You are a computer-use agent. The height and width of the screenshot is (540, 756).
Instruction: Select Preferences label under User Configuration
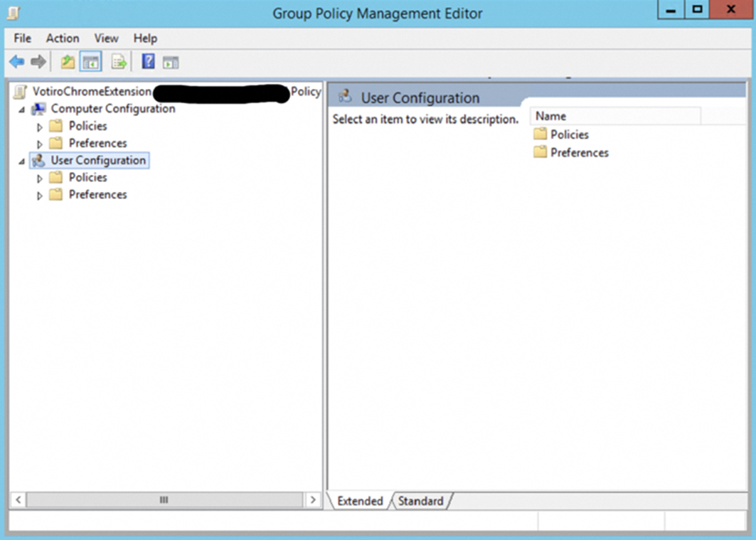tap(98, 195)
